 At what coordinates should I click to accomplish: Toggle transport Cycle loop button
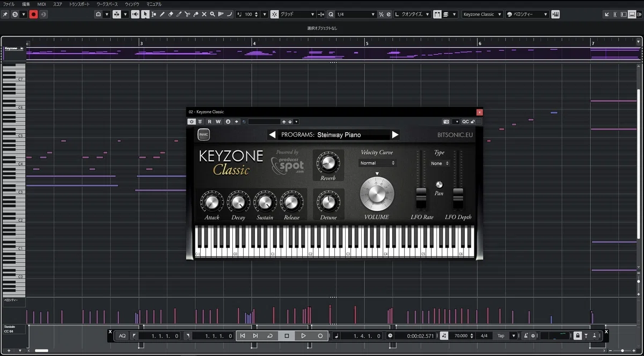point(270,336)
